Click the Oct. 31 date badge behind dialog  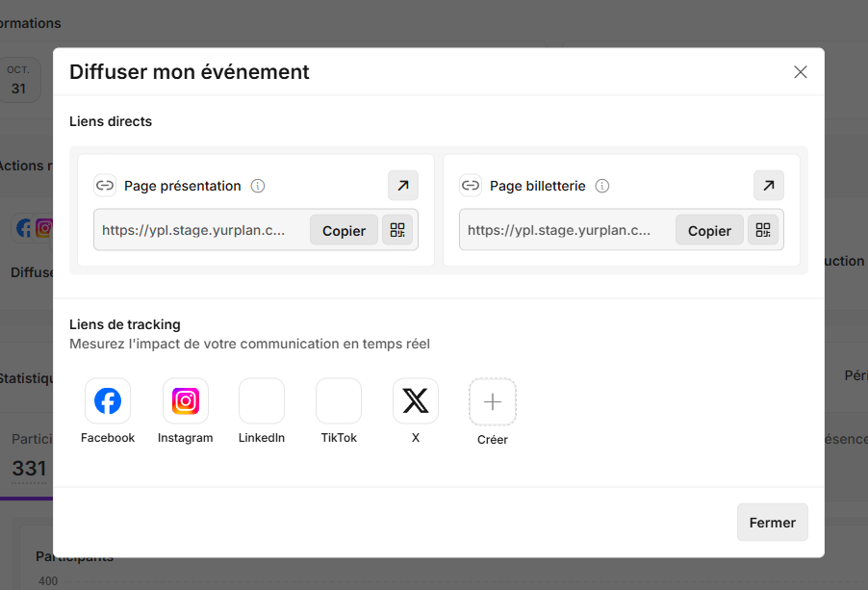(x=19, y=80)
